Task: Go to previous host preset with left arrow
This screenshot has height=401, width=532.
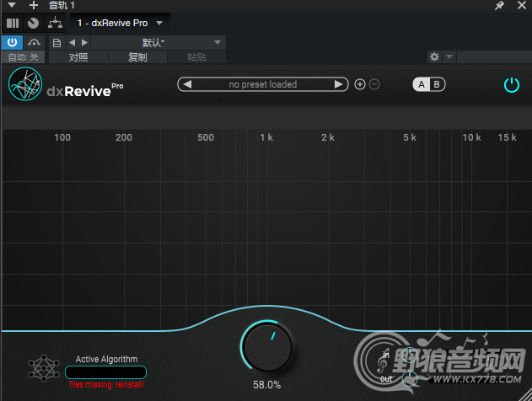Action: (x=72, y=43)
